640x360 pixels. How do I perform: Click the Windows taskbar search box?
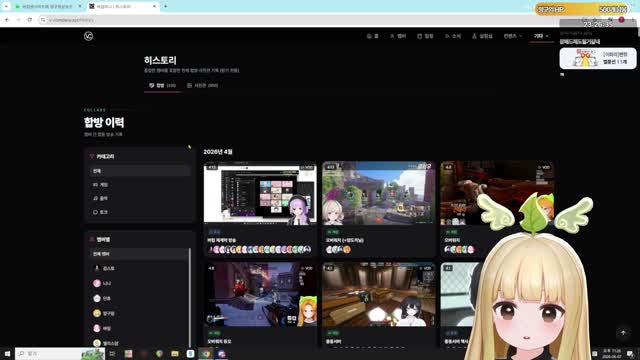pos(60,353)
